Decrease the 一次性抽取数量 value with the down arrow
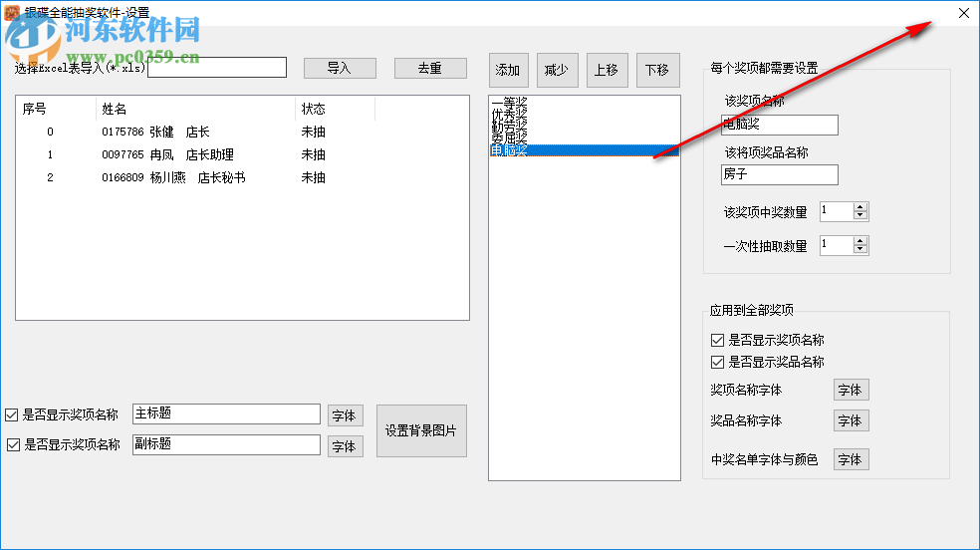This screenshot has height=550, width=980. coord(860,249)
